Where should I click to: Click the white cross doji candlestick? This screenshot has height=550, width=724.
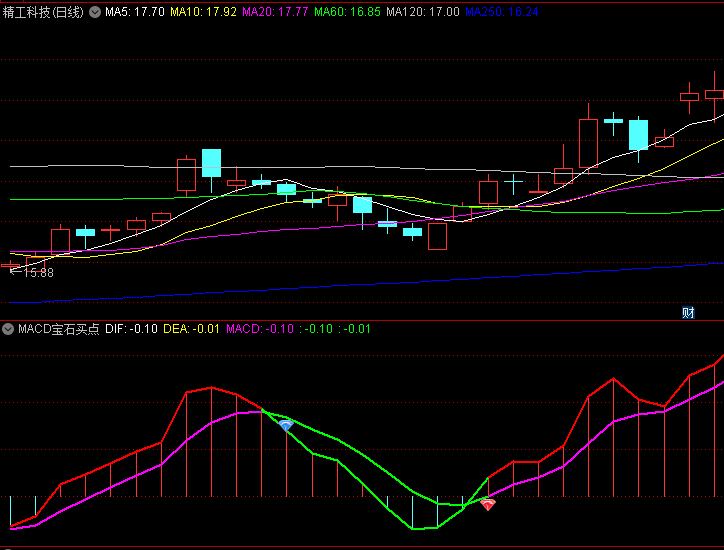[x=514, y=183]
